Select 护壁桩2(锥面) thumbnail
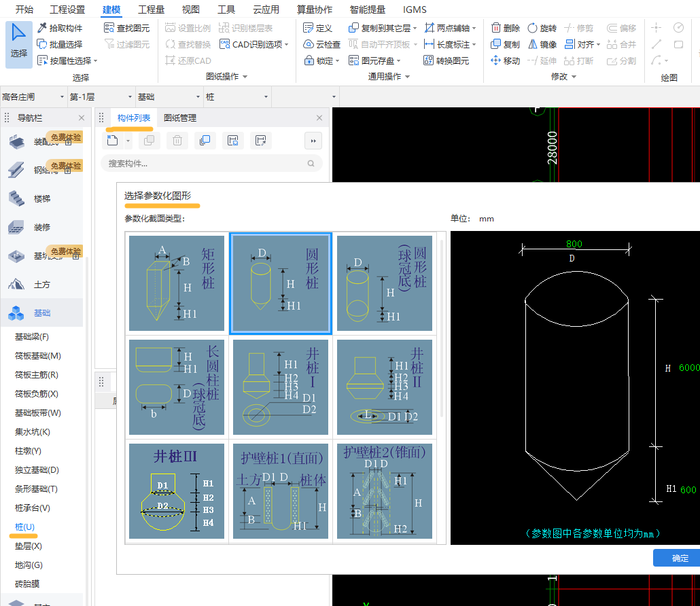700x606 pixels. click(x=385, y=491)
